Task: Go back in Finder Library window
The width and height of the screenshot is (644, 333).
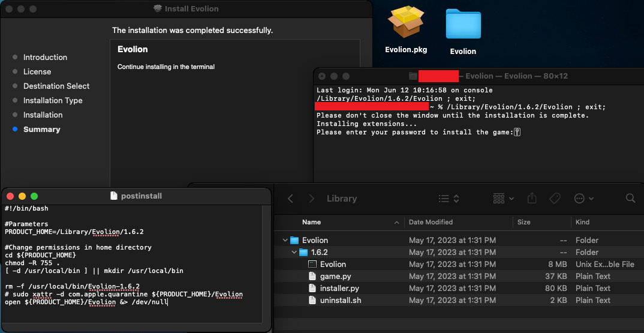Action: 290,199
